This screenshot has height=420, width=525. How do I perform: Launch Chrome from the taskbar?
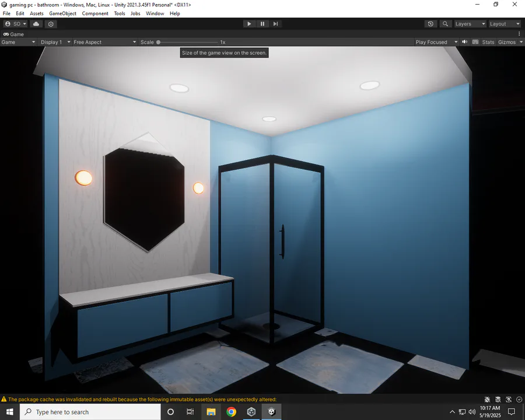(x=231, y=412)
